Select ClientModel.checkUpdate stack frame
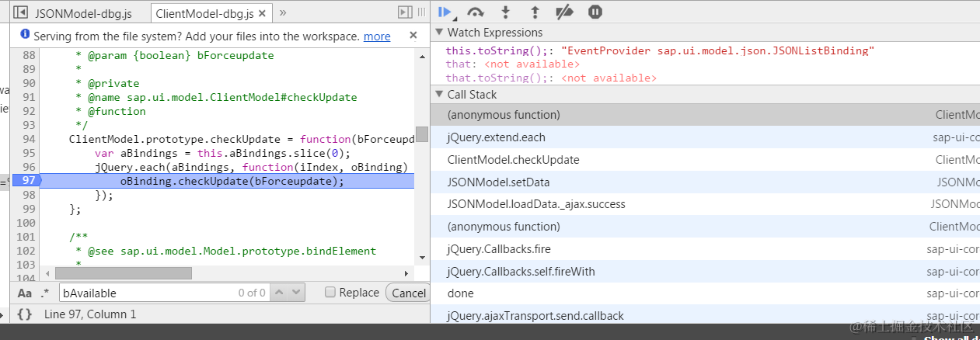Viewport: 980px width, 340px height. pos(705,160)
